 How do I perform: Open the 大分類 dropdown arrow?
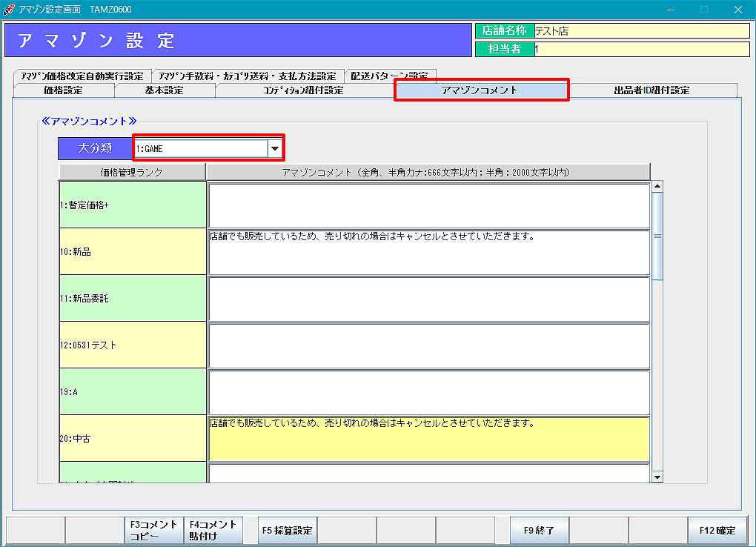pyautogui.click(x=275, y=149)
